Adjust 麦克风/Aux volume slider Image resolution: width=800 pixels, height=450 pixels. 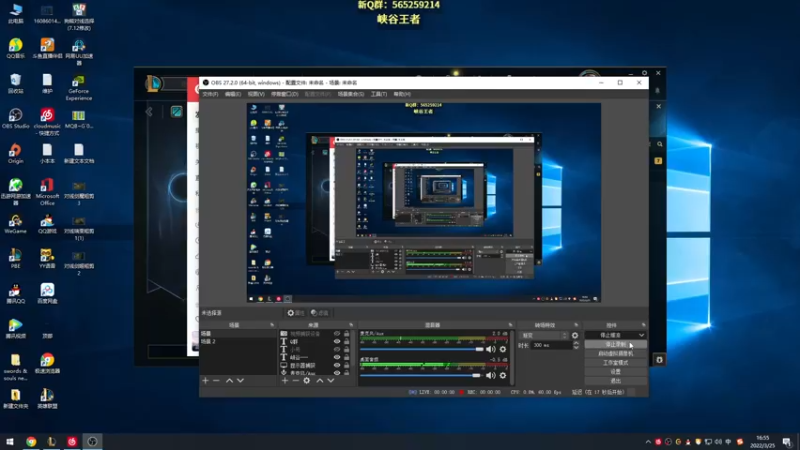point(421,349)
